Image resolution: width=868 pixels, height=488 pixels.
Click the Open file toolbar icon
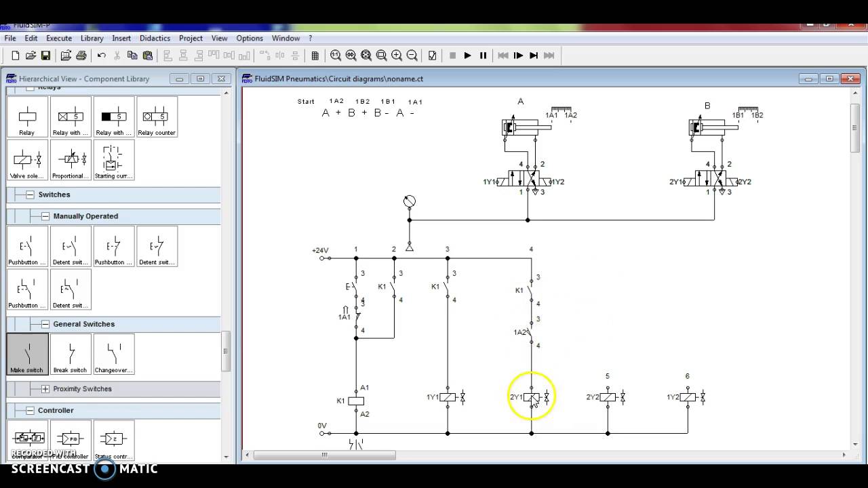(31, 56)
